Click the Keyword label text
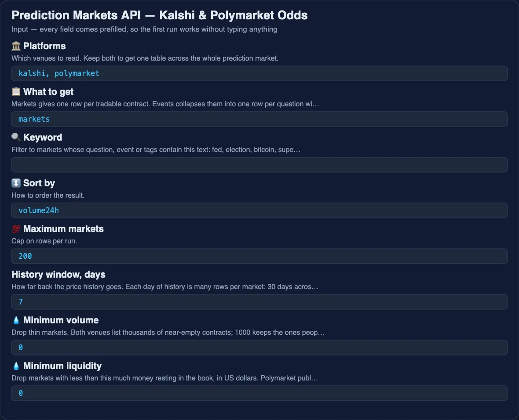 point(43,137)
